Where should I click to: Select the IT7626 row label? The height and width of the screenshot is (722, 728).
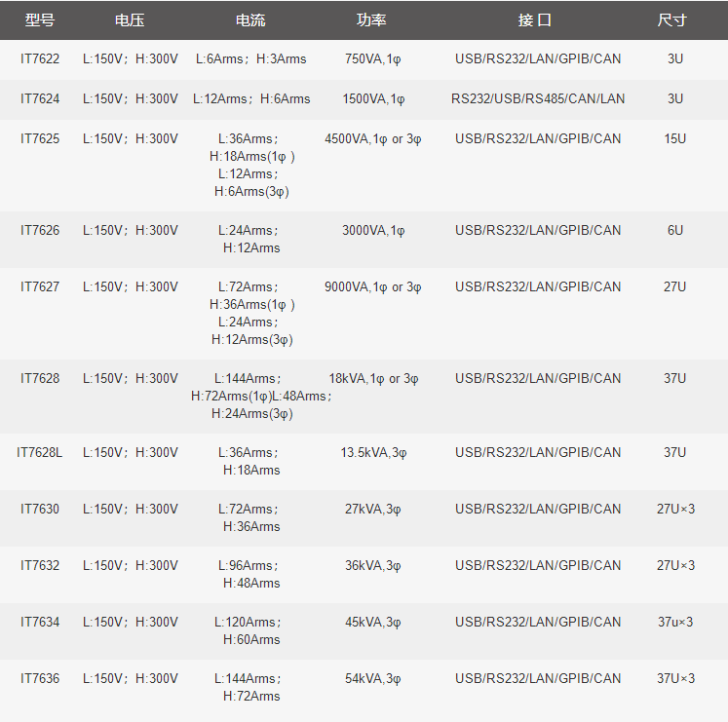click(x=40, y=230)
